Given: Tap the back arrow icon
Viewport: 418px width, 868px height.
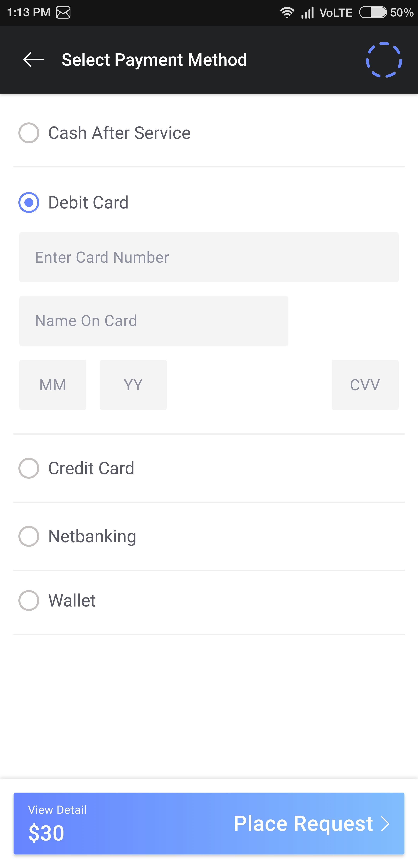Looking at the screenshot, I should (33, 60).
